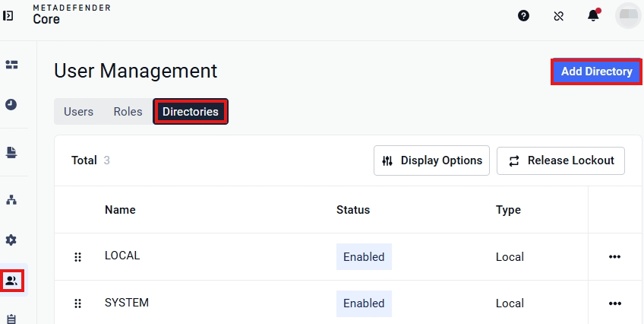Screen dimensions: 644x324
Task: Click the drag handle for SYSTEM row
Action: (x=77, y=303)
